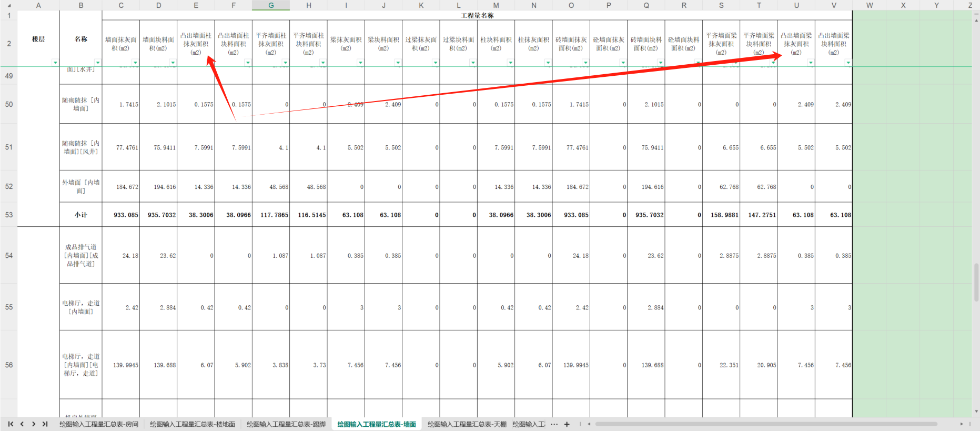This screenshot has width=980, height=431.
Task: Click the vertical scrollbar thumb
Action: [976, 283]
